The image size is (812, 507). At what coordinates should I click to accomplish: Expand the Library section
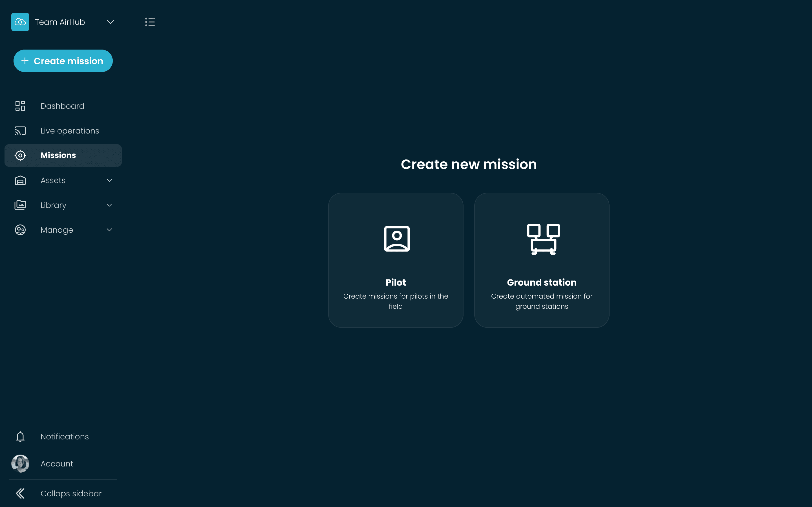(109, 205)
